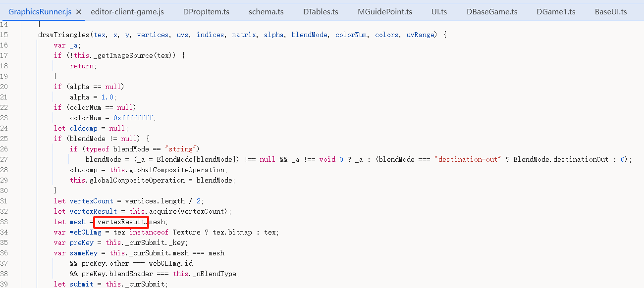Click '_nBlendType' on line 38
Screen dimensions: 644x288
(x=215, y=274)
